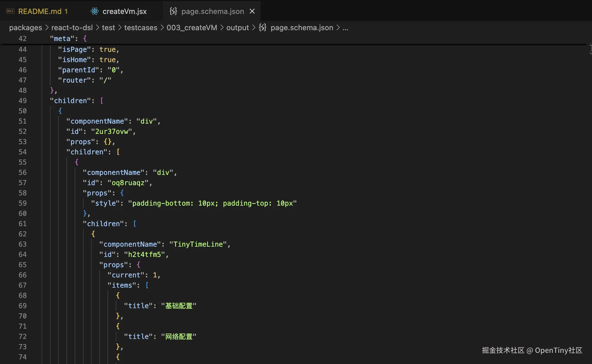Click the "items" key on line 67
592x364 pixels.
tap(122, 285)
